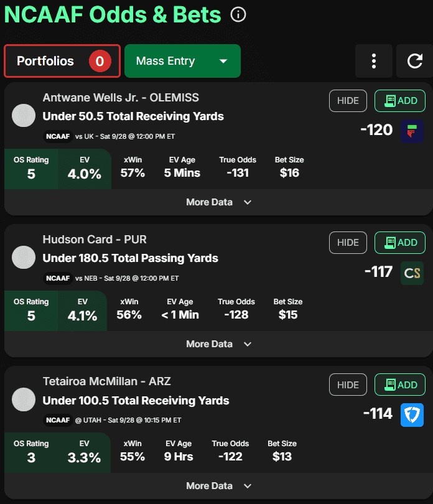Image resolution: width=433 pixels, height=504 pixels.
Task: Refresh the odds list
Action: [x=414, y=61]
